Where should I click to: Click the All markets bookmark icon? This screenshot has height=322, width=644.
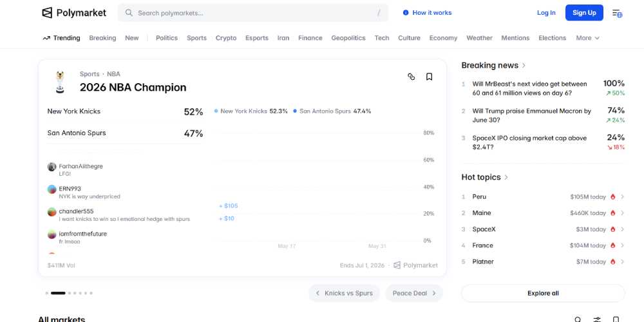(x=616, y=319)
